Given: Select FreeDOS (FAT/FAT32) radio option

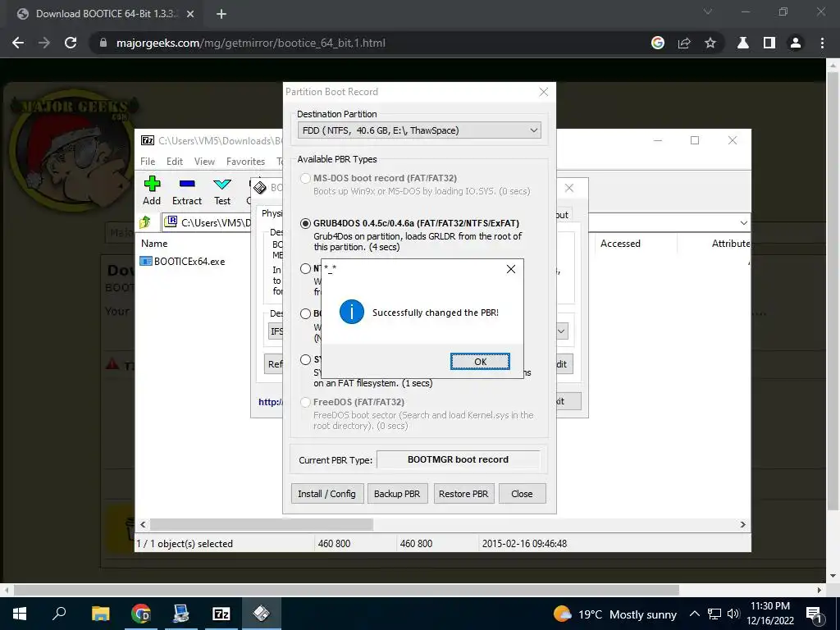Looking at the screenshot, I should tap(305, 402).
